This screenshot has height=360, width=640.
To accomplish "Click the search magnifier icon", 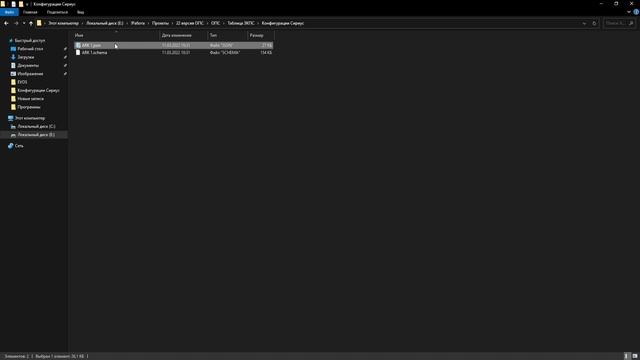I will [631, 23].
